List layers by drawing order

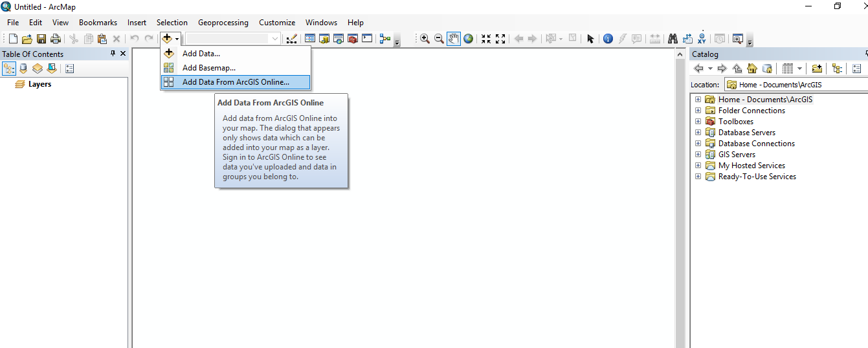pos(9,69)
